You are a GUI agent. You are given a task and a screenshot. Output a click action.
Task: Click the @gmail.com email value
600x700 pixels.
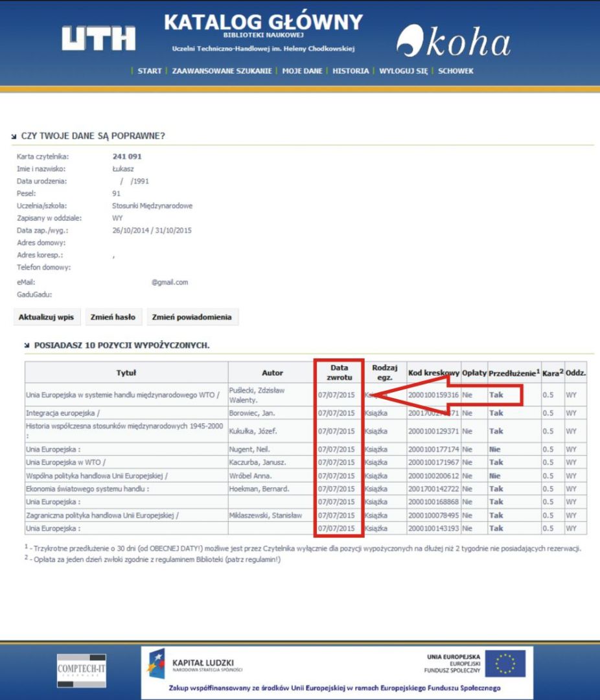tap(170, 282)
